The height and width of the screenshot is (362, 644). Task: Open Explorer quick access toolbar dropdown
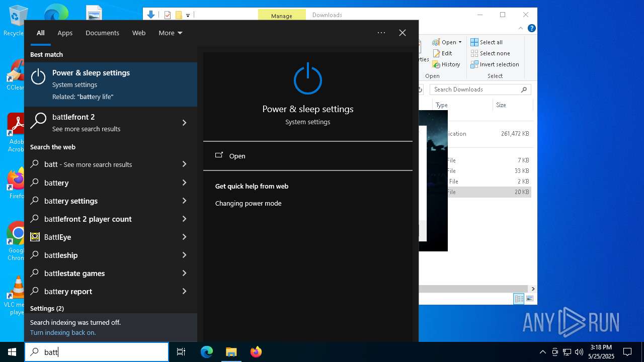188,15
